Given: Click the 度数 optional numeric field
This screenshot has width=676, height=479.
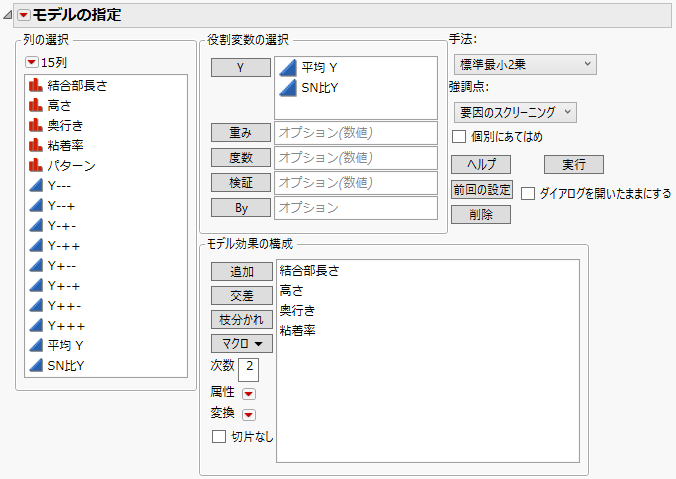Looking at the screenshot, I should 356,158.
